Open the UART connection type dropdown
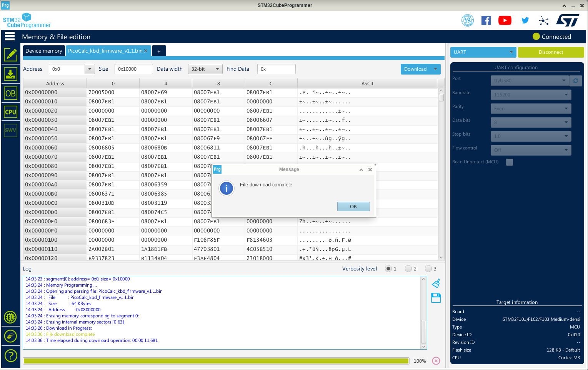 pyautogui.click(x=483, y=52)
